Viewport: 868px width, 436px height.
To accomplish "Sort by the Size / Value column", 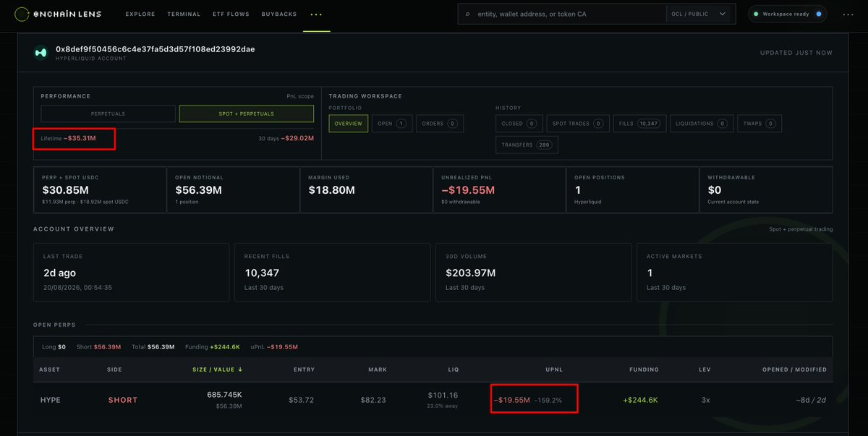I will point(217,369).
